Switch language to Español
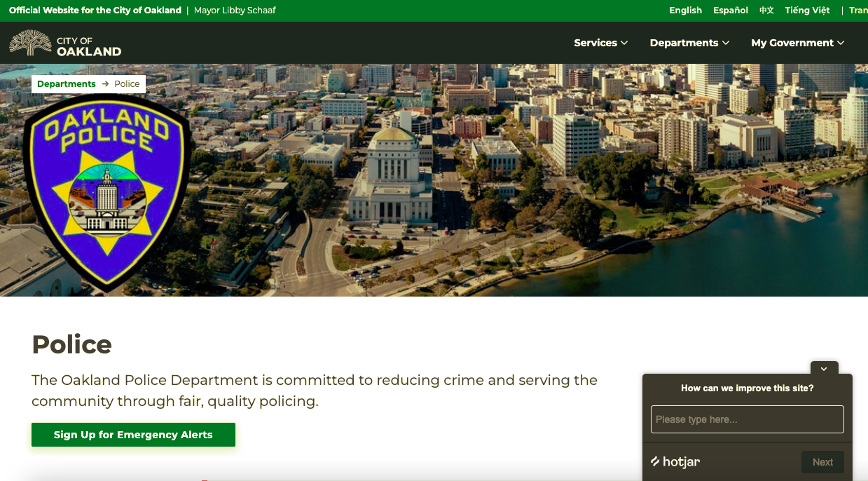Screen dimensions: 868x481 [731, 11]
